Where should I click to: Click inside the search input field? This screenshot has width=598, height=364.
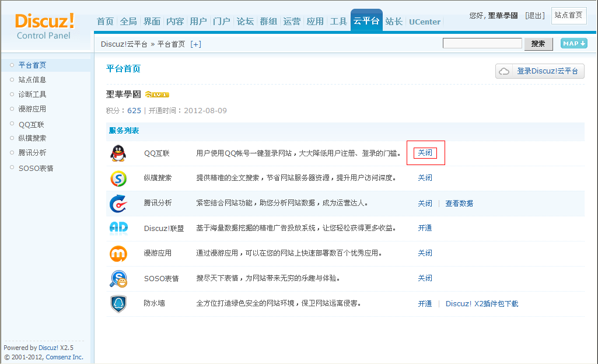(482, 43)
